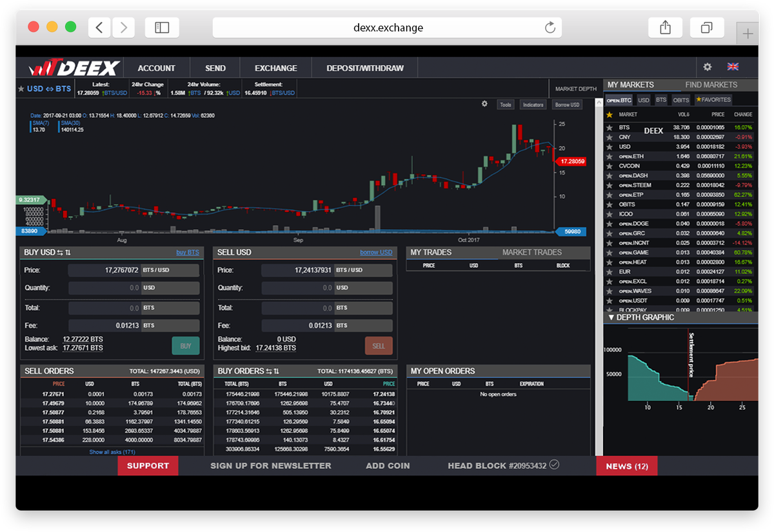Open the MARKET DEPTH view
Screen dimensions: 774x532
576,89
